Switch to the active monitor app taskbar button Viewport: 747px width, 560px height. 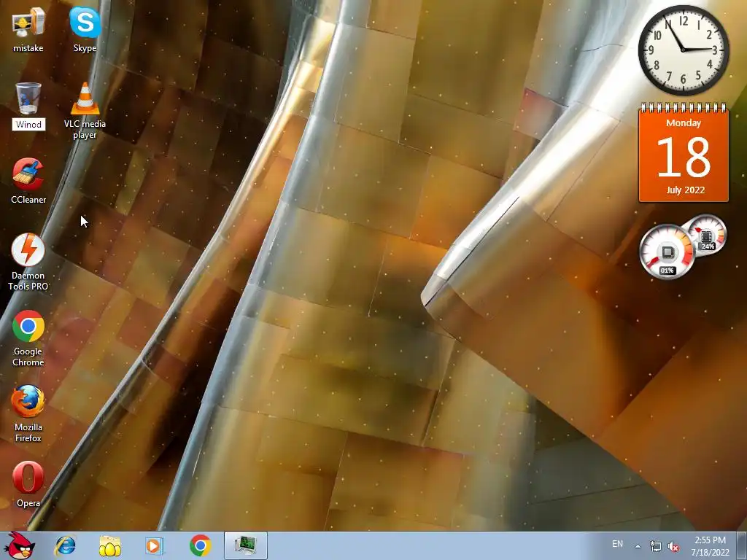coord(245,545)
